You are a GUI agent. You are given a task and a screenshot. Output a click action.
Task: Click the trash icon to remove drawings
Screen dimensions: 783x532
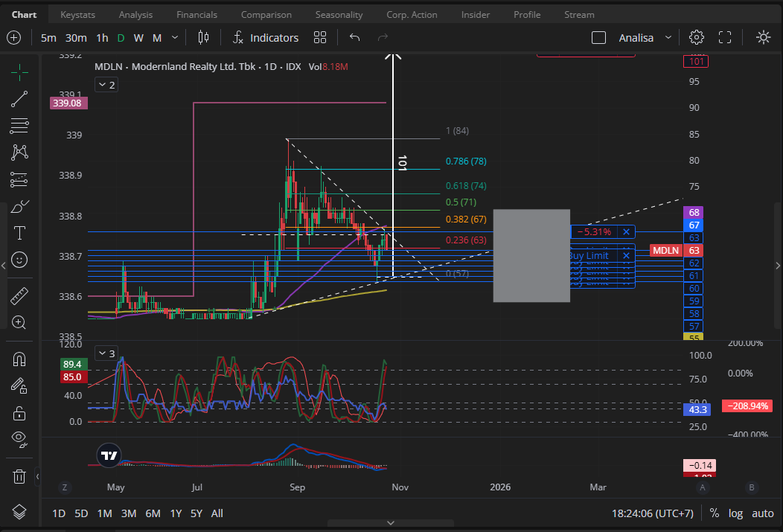[x=19, y=476]
